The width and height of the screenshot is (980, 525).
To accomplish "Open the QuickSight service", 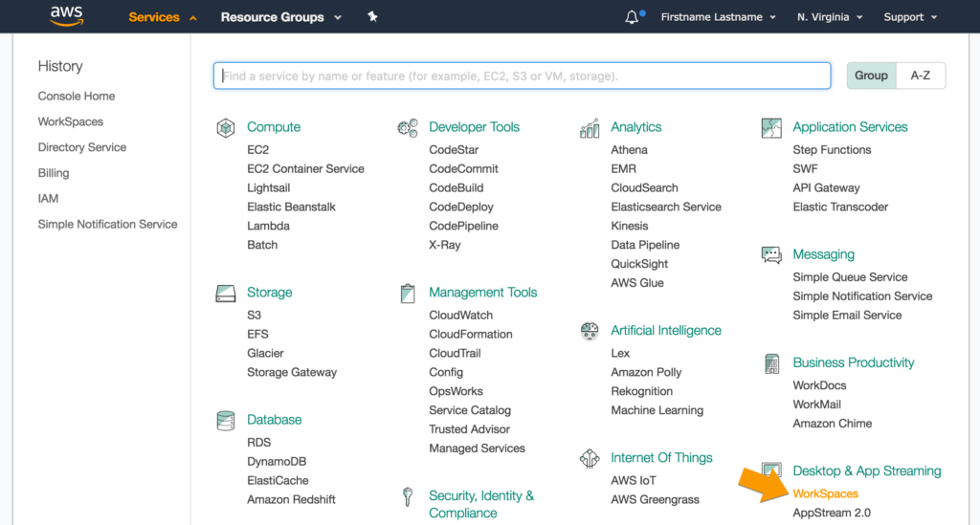I will coord(638,264).
